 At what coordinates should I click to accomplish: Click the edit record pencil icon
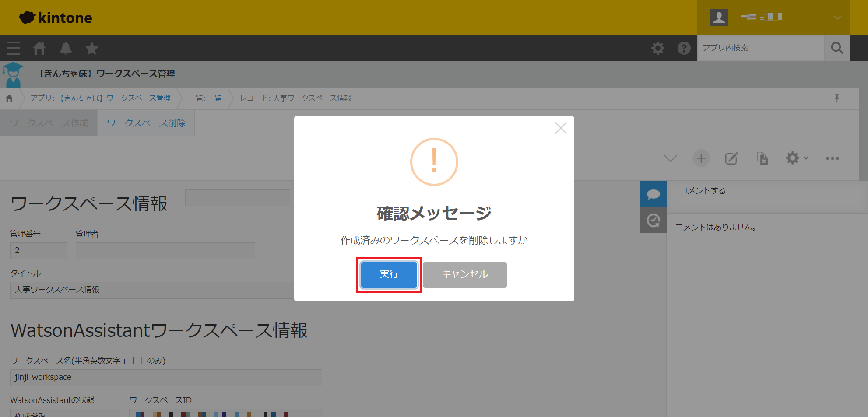tap(731, 158)
